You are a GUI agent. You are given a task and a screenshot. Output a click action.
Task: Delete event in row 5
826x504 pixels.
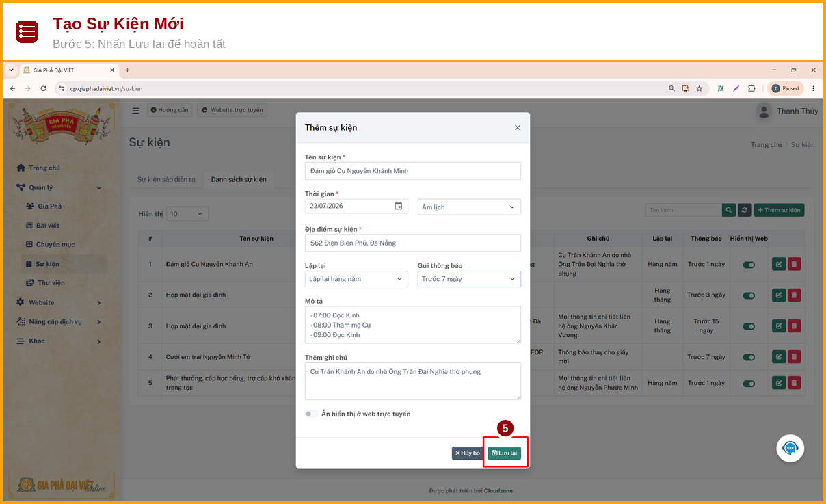point(794,382)
